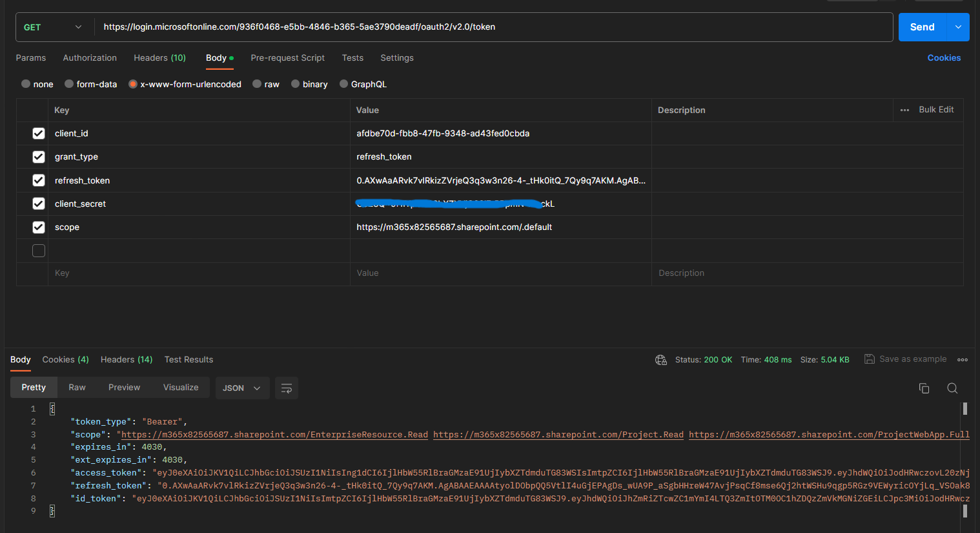The width and height of the screenshot is (980, 533).
Task: Uncheck the refresh_token row checkbox
Action: (39, 180)
